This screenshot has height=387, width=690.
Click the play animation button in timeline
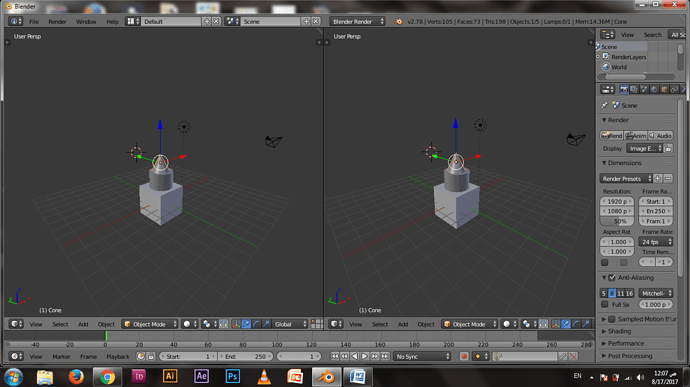(364, 356)
